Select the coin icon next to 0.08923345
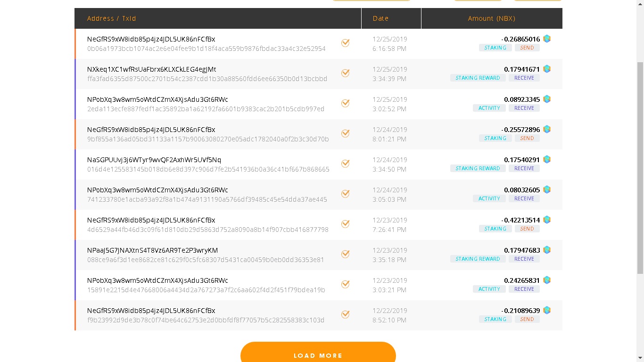Image resolution: width=644 pixels, height=362 pixels. click(x=547, y=99)
